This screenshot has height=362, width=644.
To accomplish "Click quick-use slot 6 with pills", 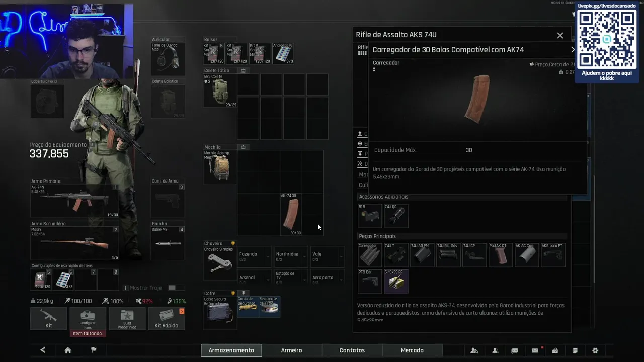I will click(63, 280).
